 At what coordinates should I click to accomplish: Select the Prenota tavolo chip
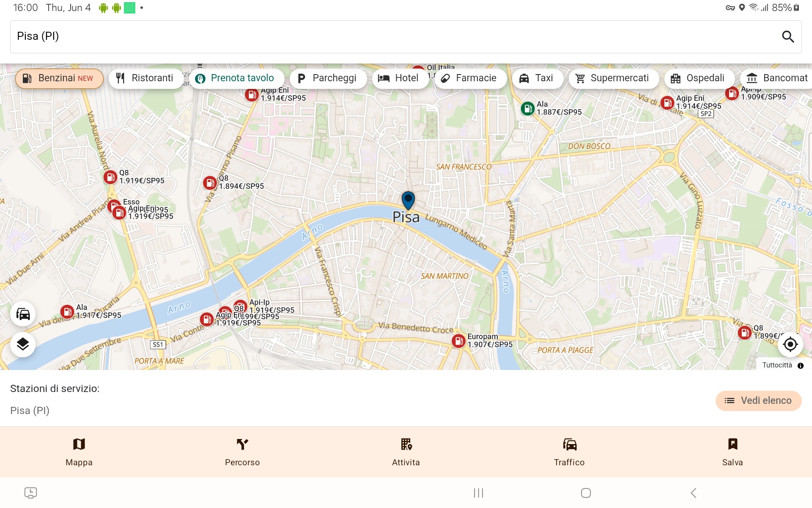point(236,78)
